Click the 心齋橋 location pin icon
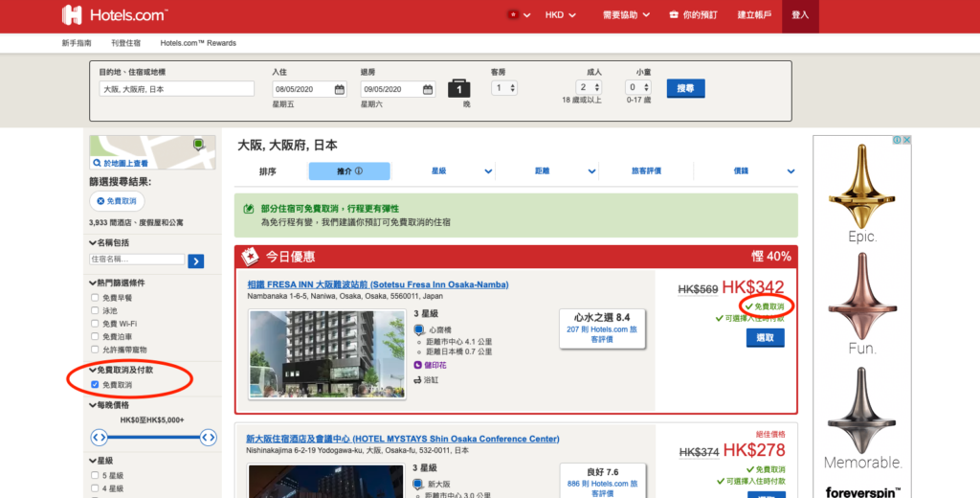This screenshot has width=980, height=498. (x=419, y=329)
